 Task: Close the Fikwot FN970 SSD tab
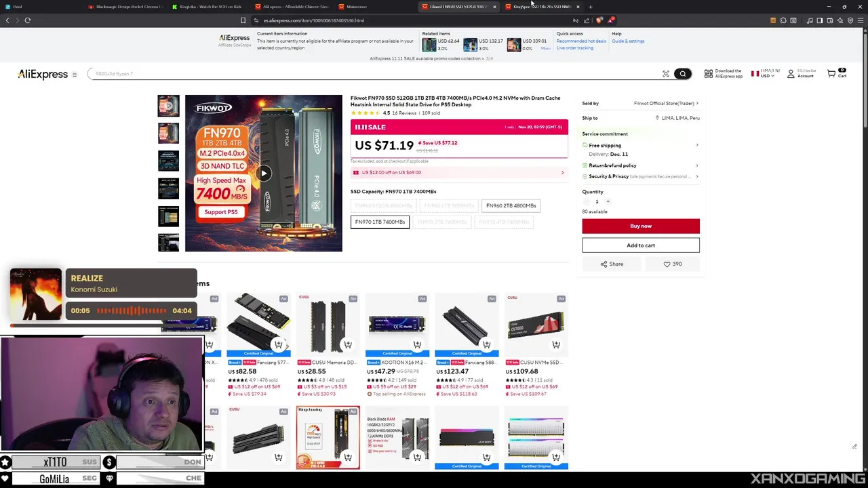[494, 7]
